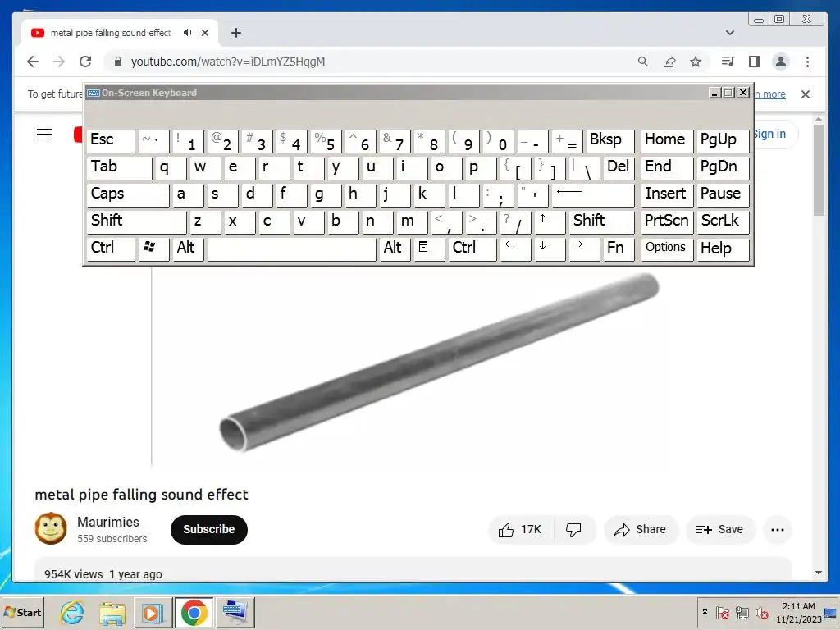840x630 pixels.
Task: Toggle the right Shift key
Action: tap(601, 221)
